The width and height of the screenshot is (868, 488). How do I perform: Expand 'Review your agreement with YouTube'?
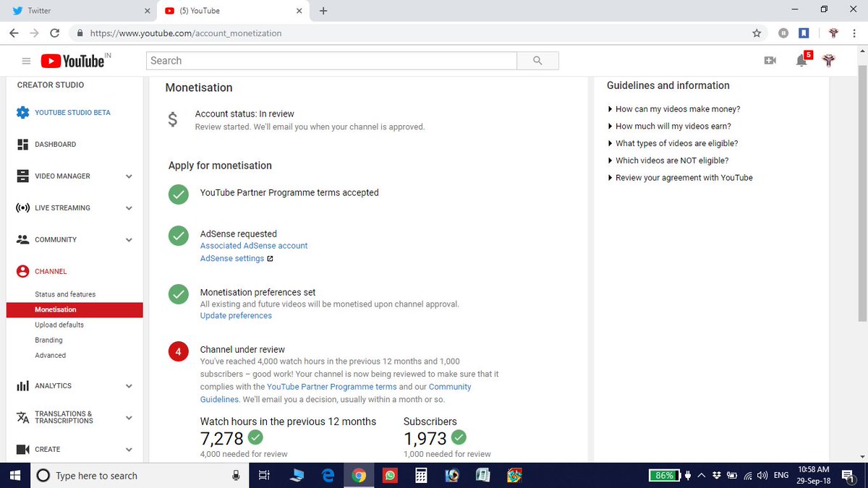click(x=680, y=178)
